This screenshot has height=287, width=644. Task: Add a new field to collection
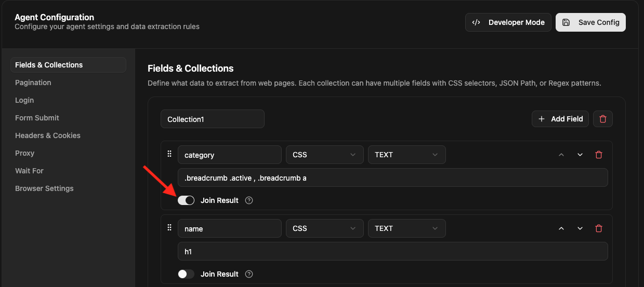[560, 119]
